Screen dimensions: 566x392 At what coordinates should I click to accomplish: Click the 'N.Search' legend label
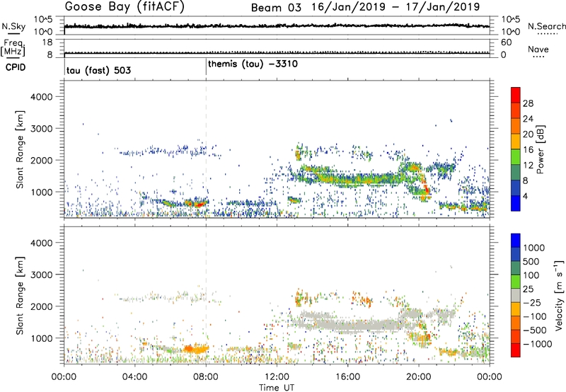tap(546, 26)
